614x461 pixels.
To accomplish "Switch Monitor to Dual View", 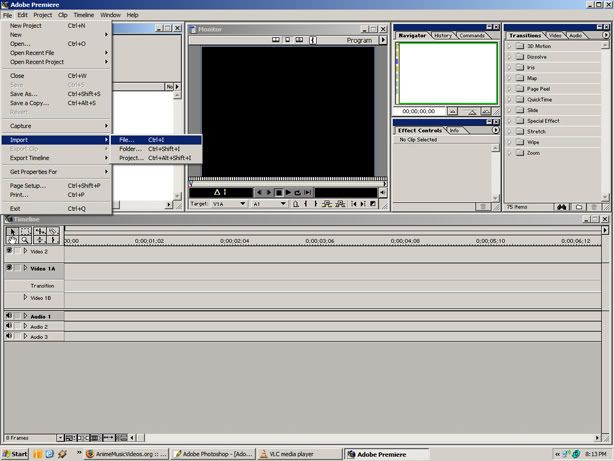I will tap(276, 40).
